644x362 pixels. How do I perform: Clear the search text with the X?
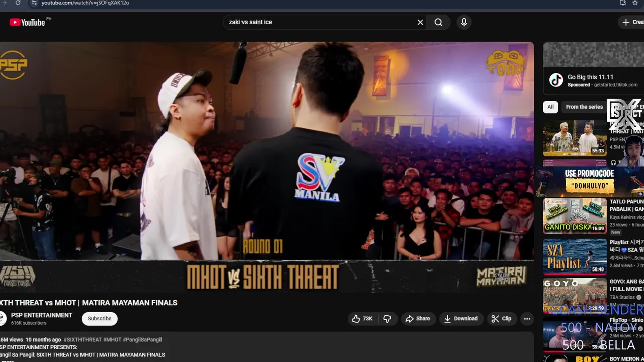point(420,22)
